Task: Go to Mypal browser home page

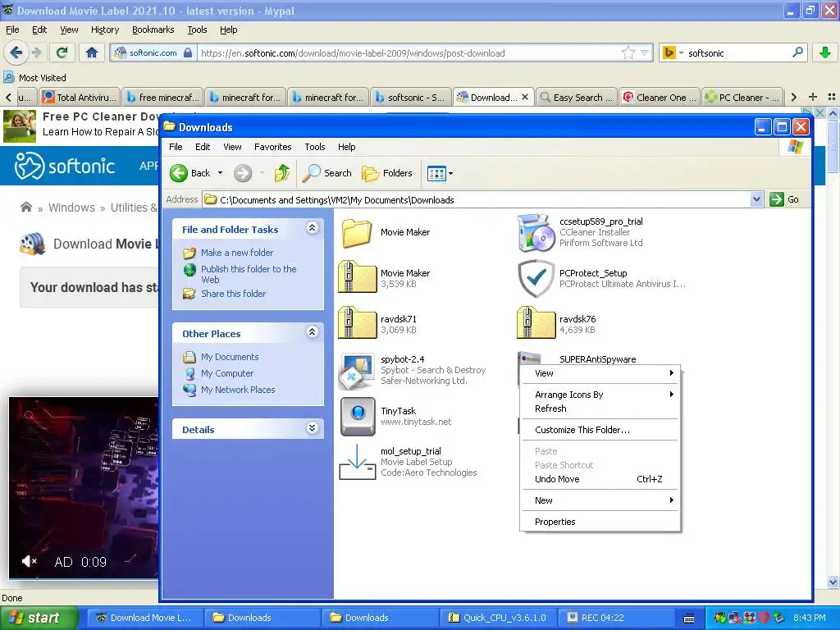Action: point(92,52)
